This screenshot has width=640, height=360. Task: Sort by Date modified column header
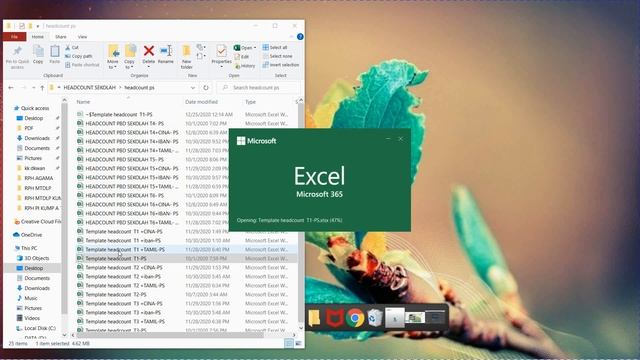click(x=201, y=102)
